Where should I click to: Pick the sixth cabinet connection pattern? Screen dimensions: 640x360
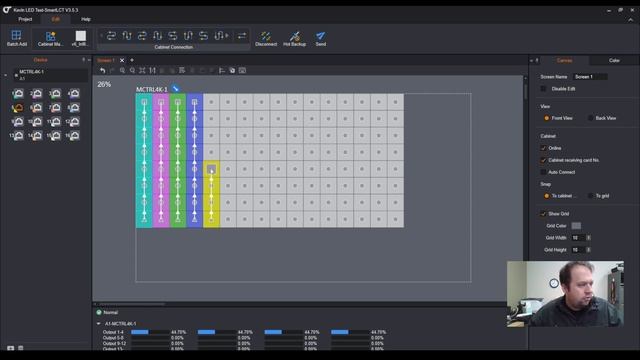(x=188, y=36)
